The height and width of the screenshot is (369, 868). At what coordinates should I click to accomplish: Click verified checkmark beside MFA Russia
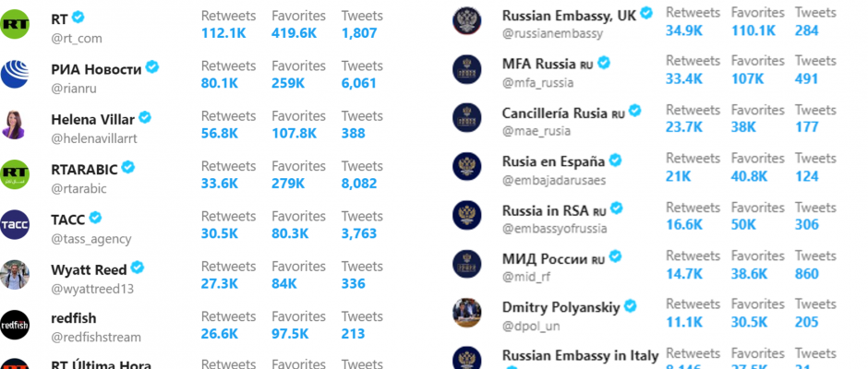click(x=604, y=63)
